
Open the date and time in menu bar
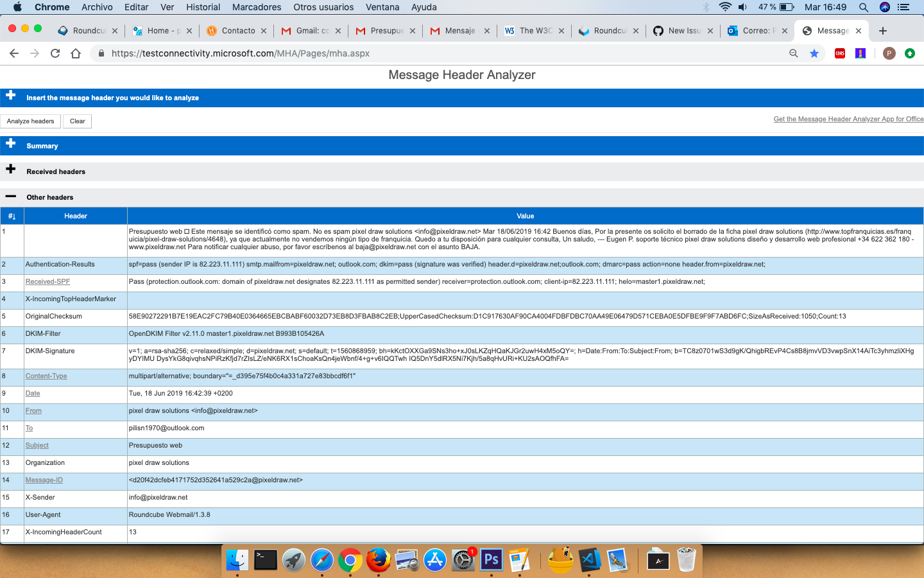coord(825,7)
